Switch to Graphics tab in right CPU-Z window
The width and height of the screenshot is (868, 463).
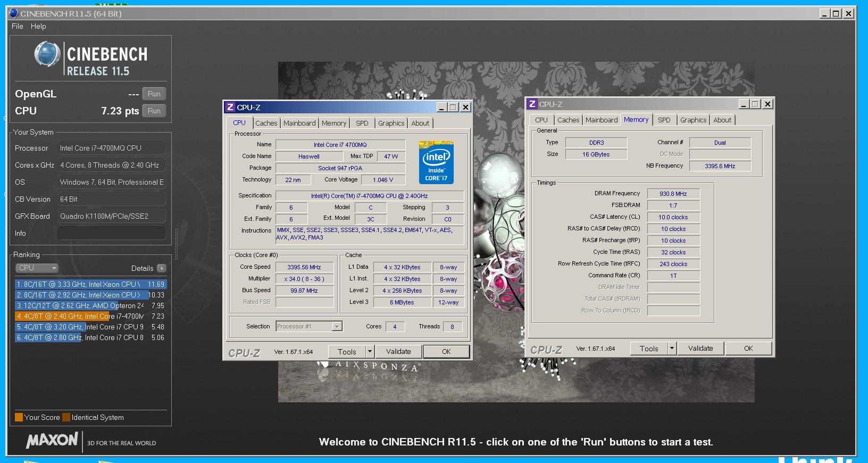tap(694, 120)
